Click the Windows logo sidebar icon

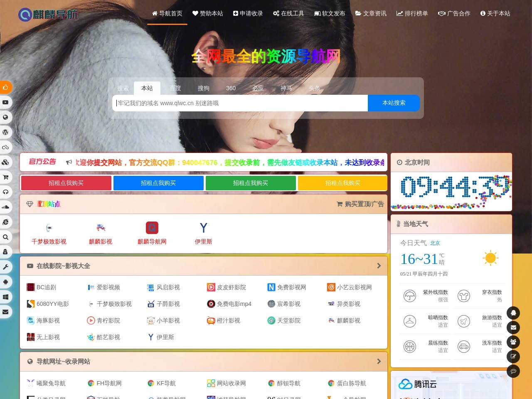click(x=5, y=297)
